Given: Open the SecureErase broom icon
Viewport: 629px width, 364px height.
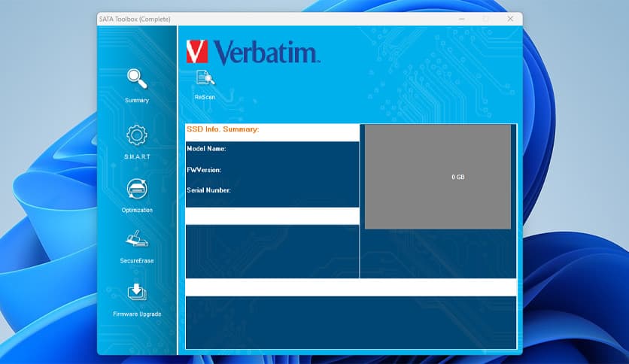Looking at the screenshot, I should tap(137, 239).
